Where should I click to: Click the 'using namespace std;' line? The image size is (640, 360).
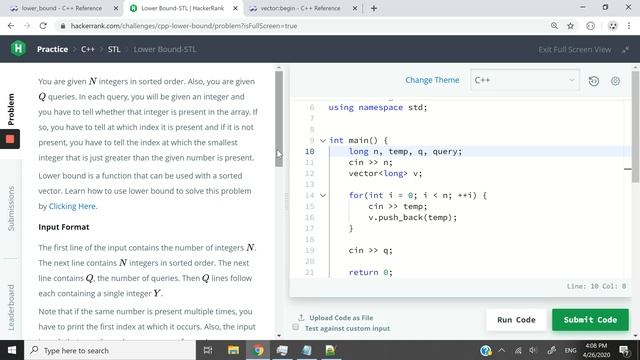coord(378,108)
